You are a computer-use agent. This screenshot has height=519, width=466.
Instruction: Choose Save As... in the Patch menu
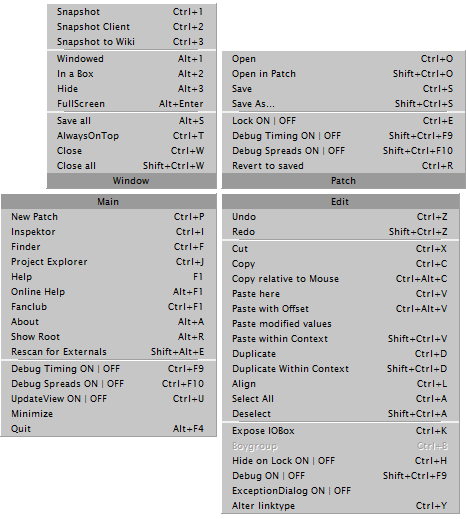343,104
